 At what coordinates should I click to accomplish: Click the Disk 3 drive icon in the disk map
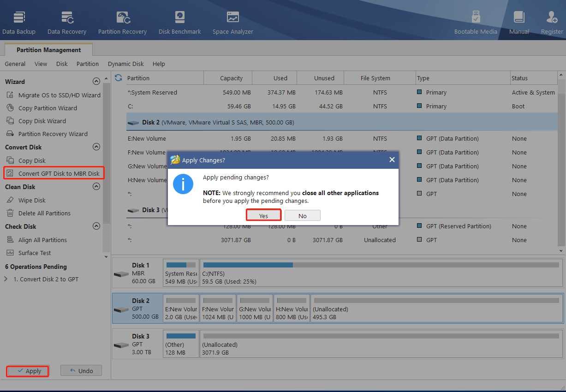121,344
